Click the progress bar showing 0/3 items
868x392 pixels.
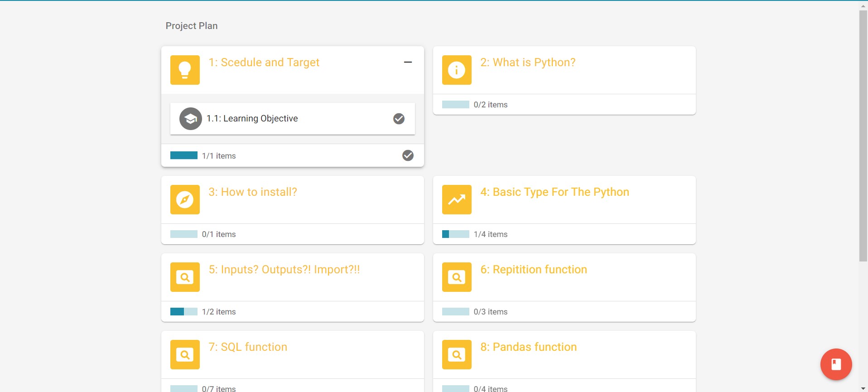coord(456,311)
